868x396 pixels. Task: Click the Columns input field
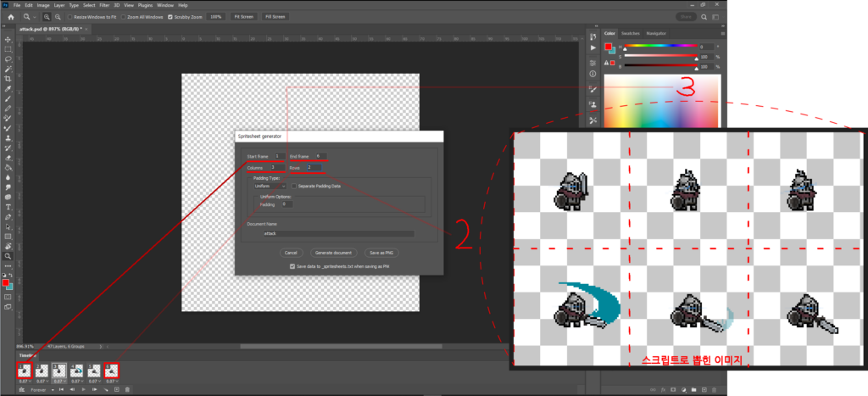pyautogui.click(x=277, y=167)
